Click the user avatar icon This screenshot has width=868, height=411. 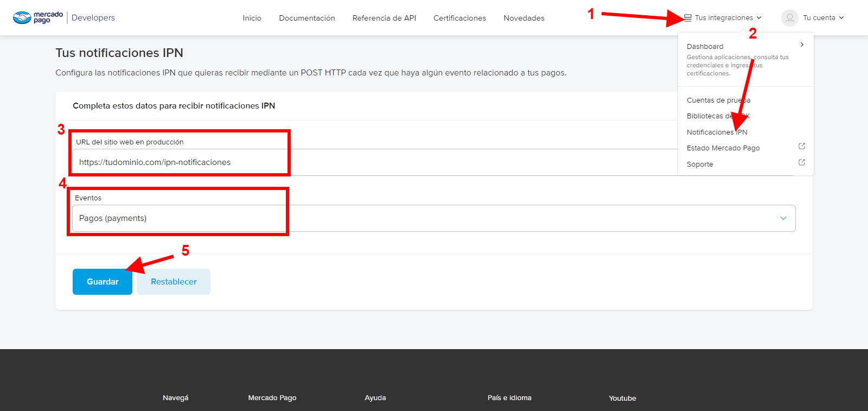coord(789,18)
